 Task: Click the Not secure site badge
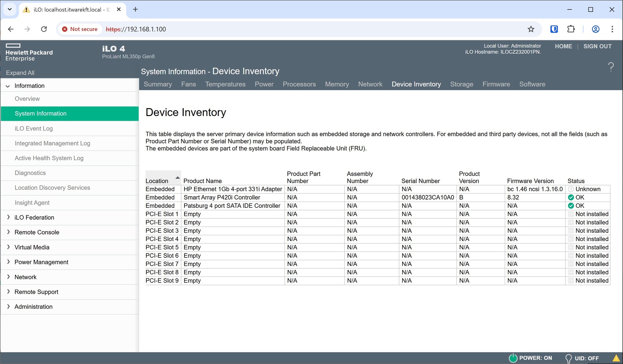(80, 29)
